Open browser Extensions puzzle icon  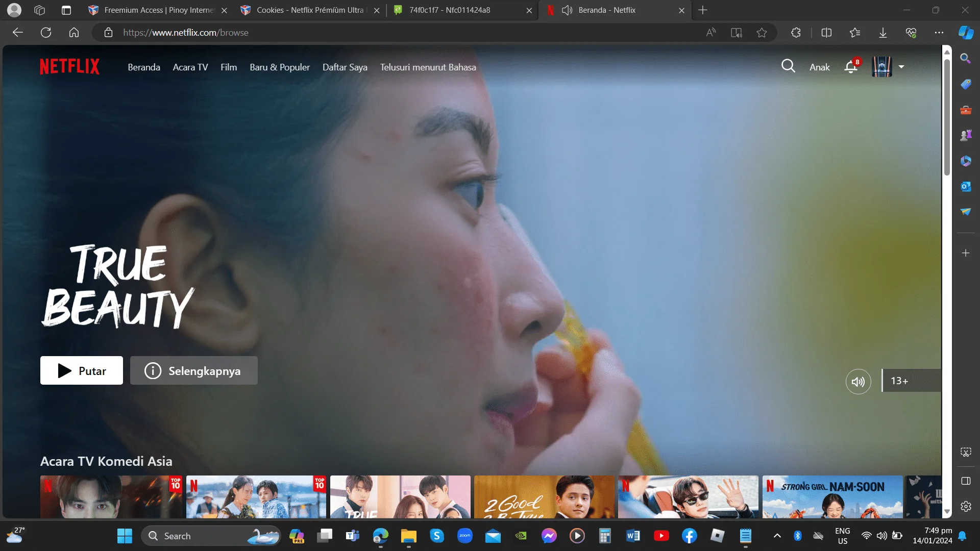(796, 33)
